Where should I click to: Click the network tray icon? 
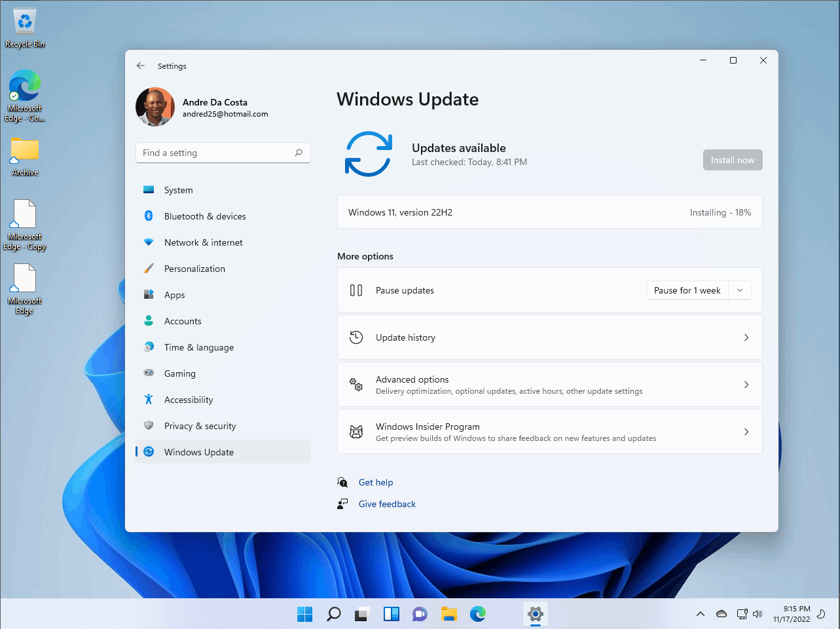click(742, 614)
